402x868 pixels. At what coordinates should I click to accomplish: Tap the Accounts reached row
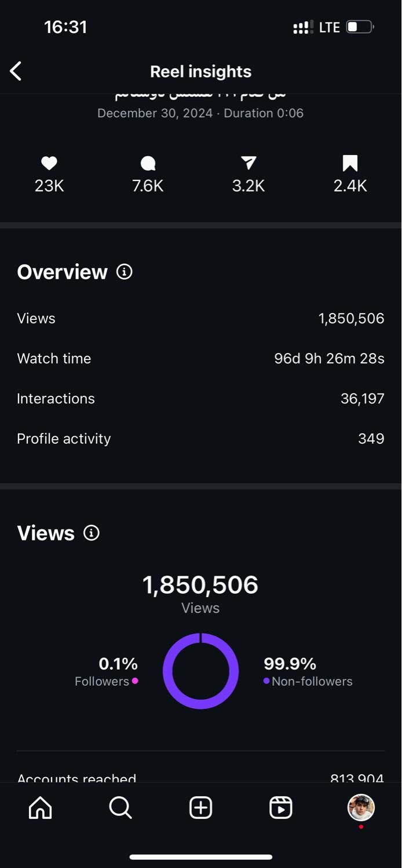200,777
